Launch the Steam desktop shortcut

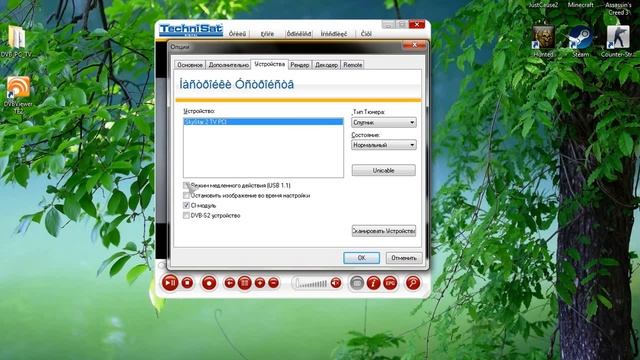pyautogui.click(x=580, y=41)
